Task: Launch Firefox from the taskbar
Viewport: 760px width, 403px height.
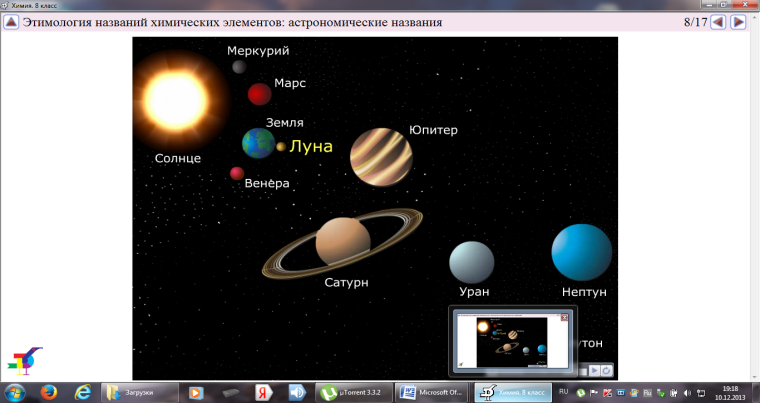Action: click(48, 392)
